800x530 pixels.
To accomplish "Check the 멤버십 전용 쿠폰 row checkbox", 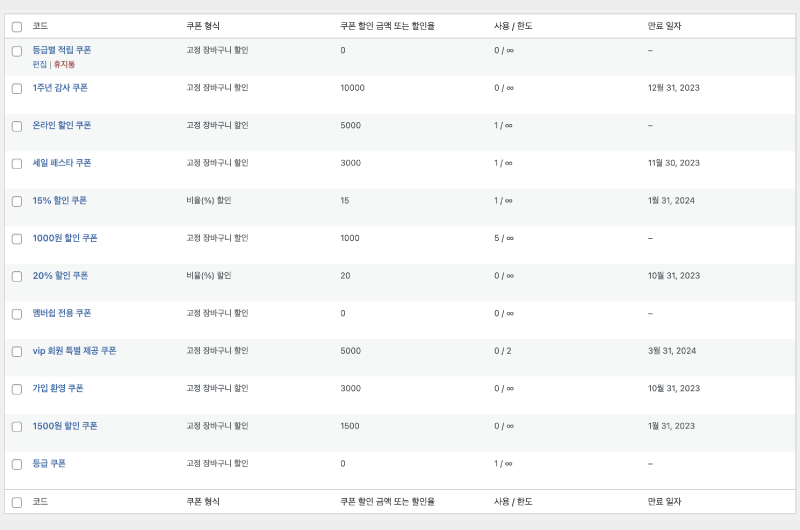I will 17,314.
